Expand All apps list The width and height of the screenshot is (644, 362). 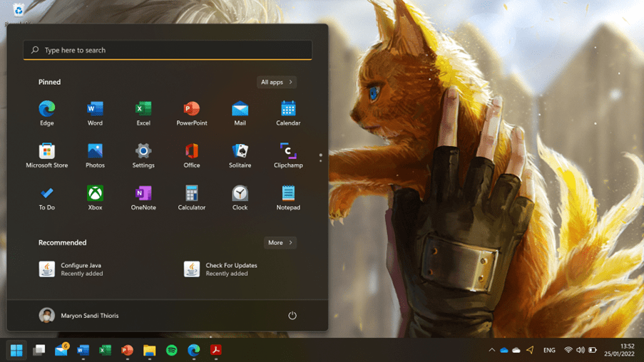[x=277, y=82]
